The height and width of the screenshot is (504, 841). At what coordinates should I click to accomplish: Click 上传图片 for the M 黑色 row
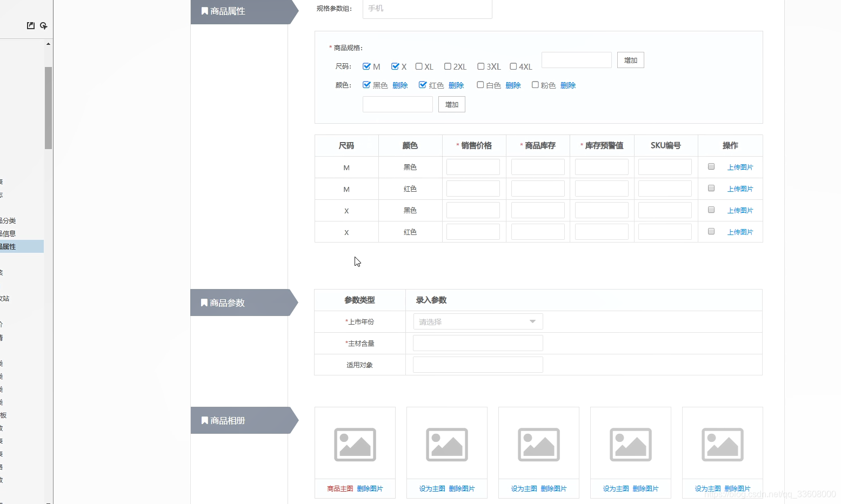[x=740, y=167]
